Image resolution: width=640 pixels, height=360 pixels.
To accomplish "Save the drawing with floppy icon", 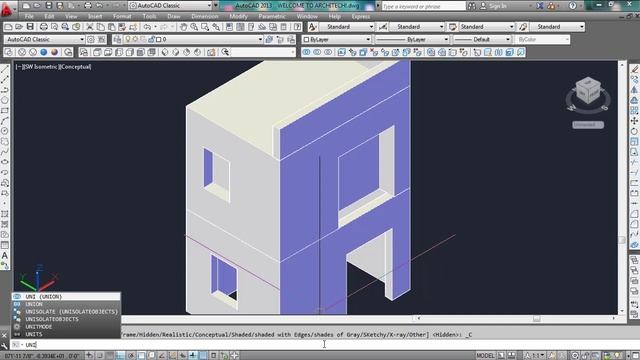I will point(30,27).
